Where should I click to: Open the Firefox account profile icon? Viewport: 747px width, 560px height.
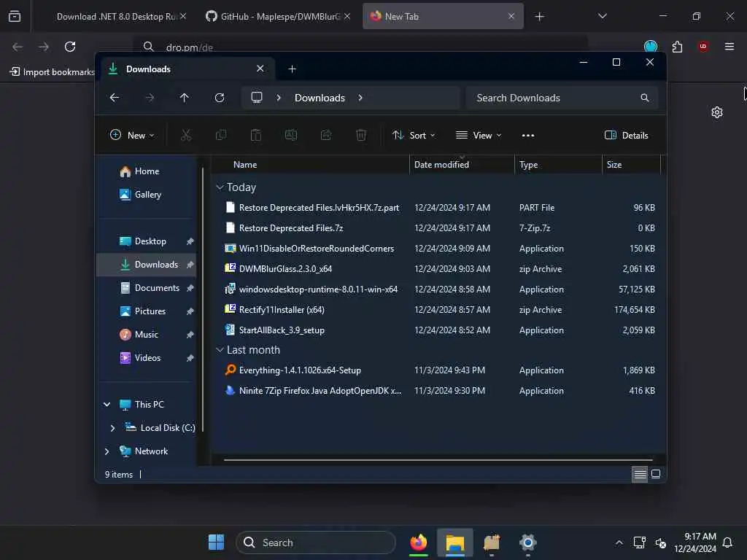[651, 47]
